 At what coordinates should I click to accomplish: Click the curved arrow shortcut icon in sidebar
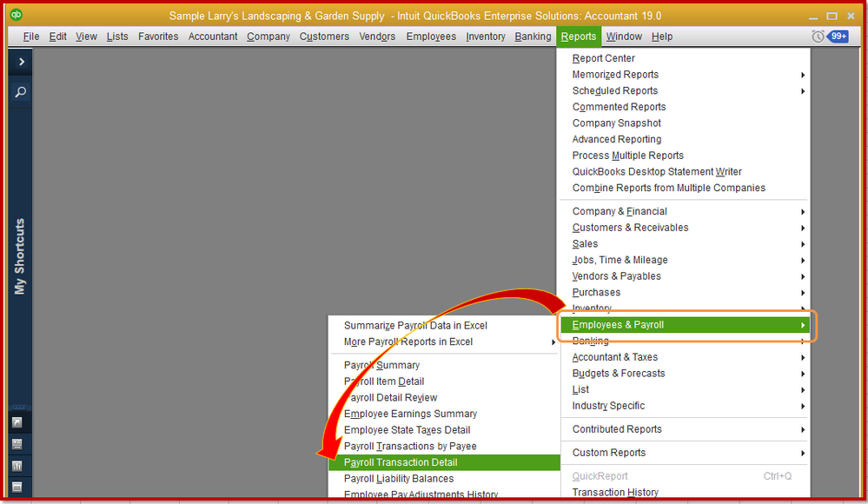(19, 422)
